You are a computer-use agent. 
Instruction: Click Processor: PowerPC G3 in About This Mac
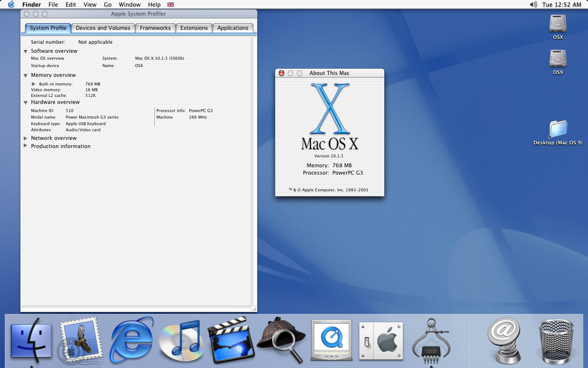(x=333, y=173)
